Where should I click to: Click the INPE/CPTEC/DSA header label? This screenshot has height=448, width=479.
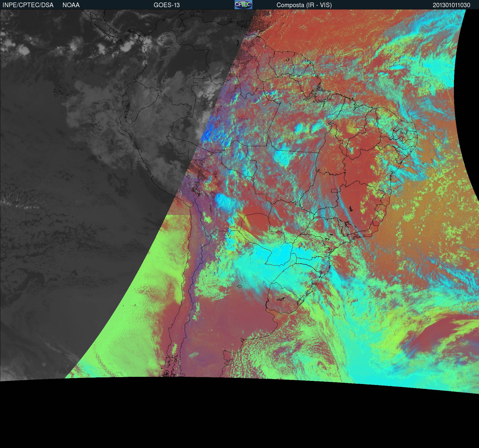tap(28, 5)
